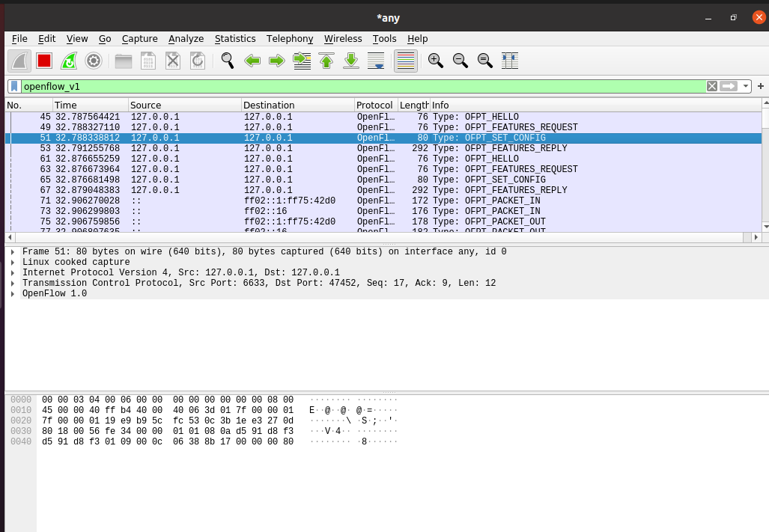769x532 pixels.
Task: Select packet 53 OFPT_FEATURES_REPLY row
Action: [x=383, y=148]
